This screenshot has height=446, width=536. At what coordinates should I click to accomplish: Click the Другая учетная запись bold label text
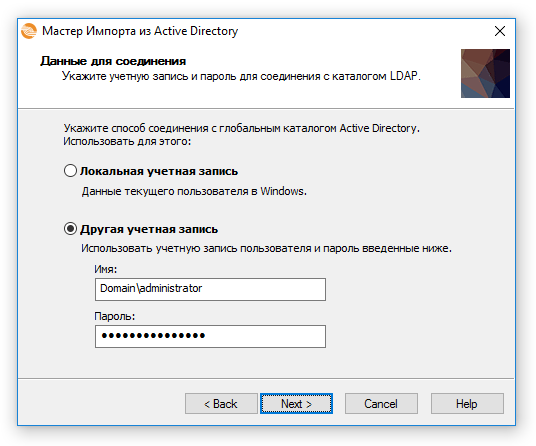pos(149,229)
